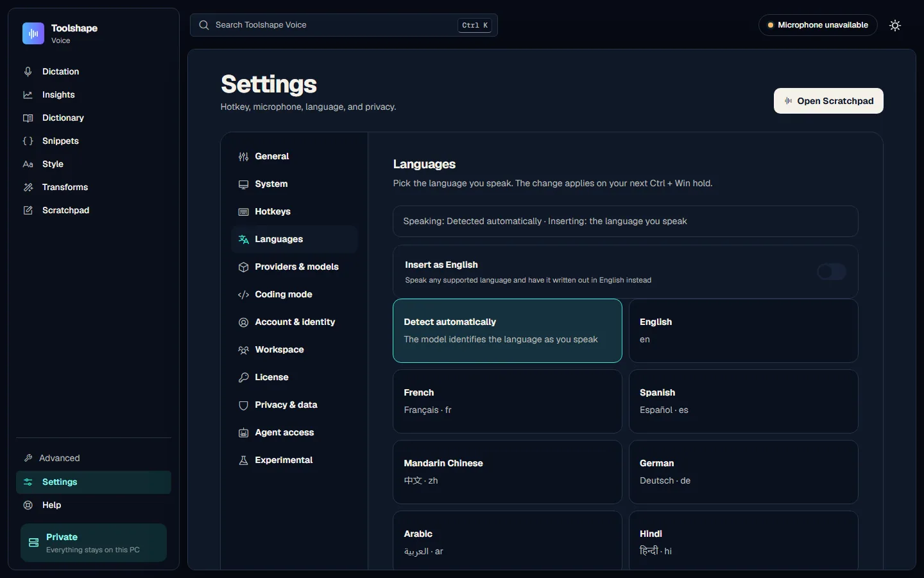Open Help in sidebar
Screen dimensions: 924x578
coord(94,505)
